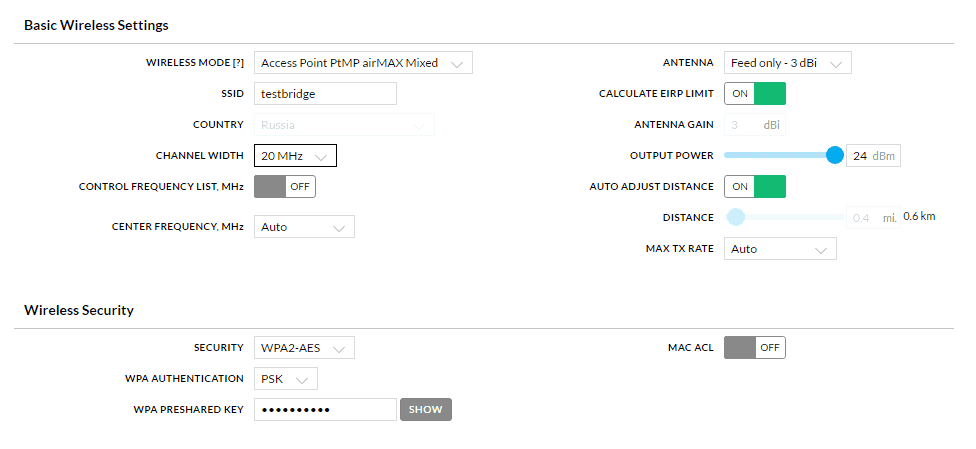The image size is (976, 449).
Task: Expand the Security WPA2-AES dropdown
Action: coord(304,347)
